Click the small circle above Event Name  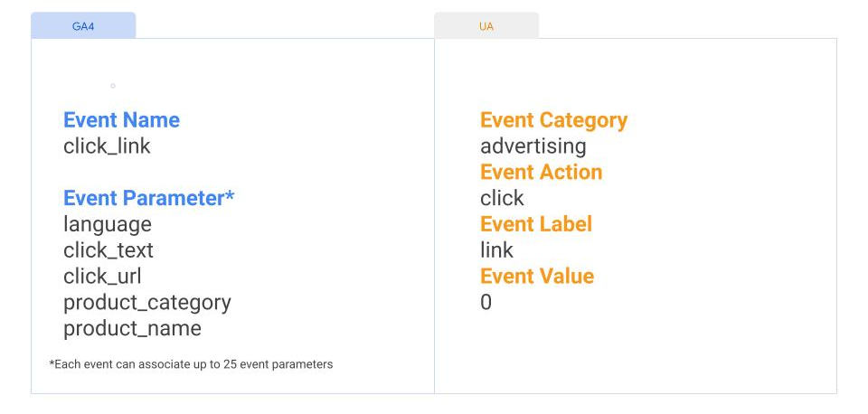113,86
